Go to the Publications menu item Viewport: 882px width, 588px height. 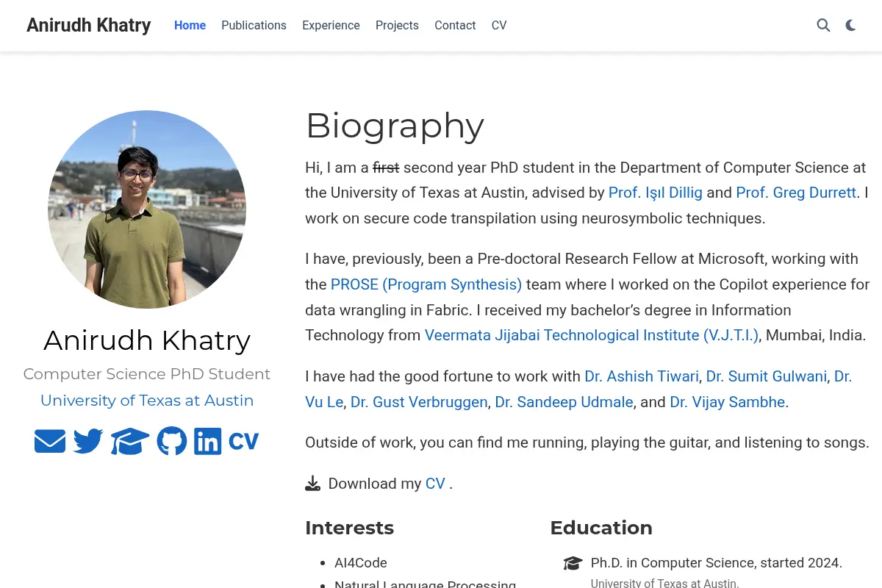(x=254, y=26)
